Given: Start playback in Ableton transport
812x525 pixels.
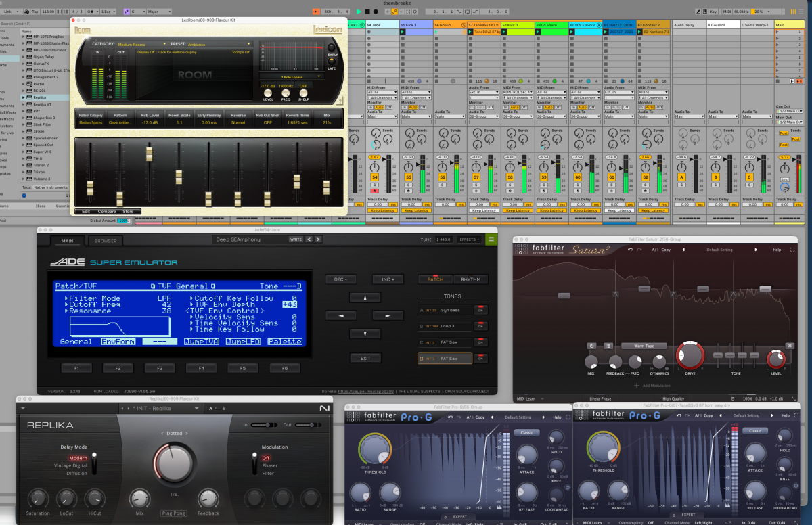Looking at the screenshot, I should pyautogui.click(x=359, y=12).
